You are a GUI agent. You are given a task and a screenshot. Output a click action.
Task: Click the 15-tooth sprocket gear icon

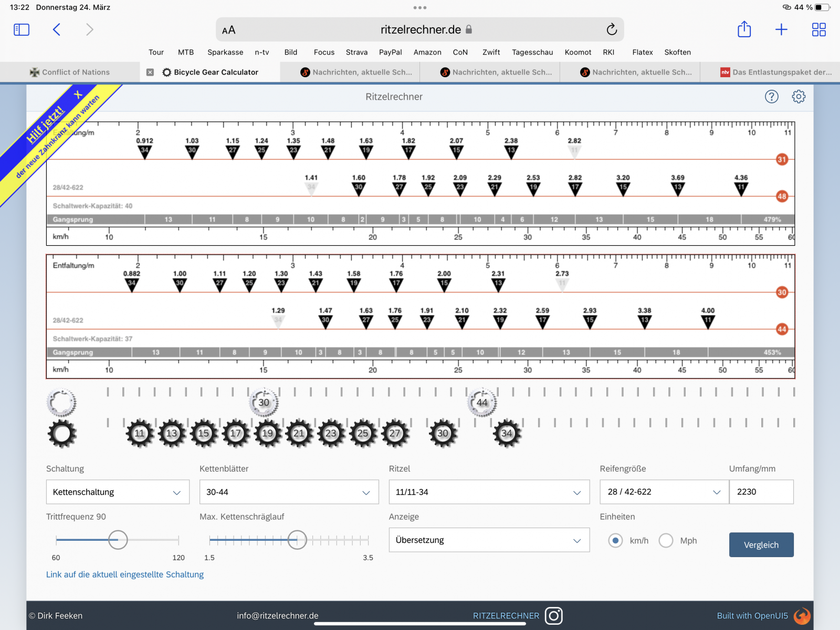(204, 433)
